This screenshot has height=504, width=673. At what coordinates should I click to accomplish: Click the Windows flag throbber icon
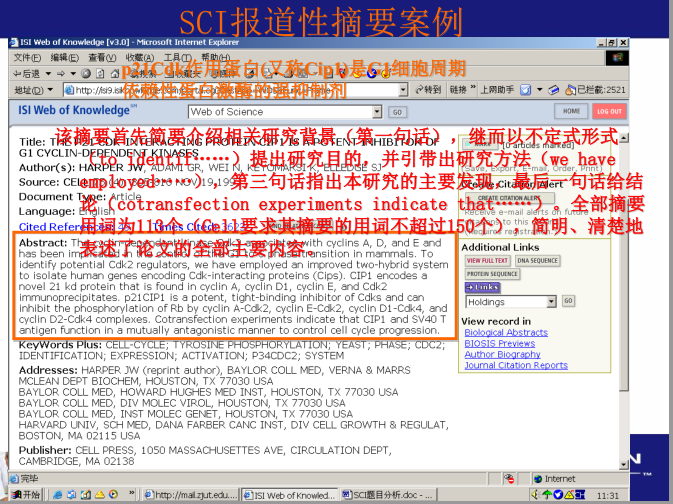[618, 57]
